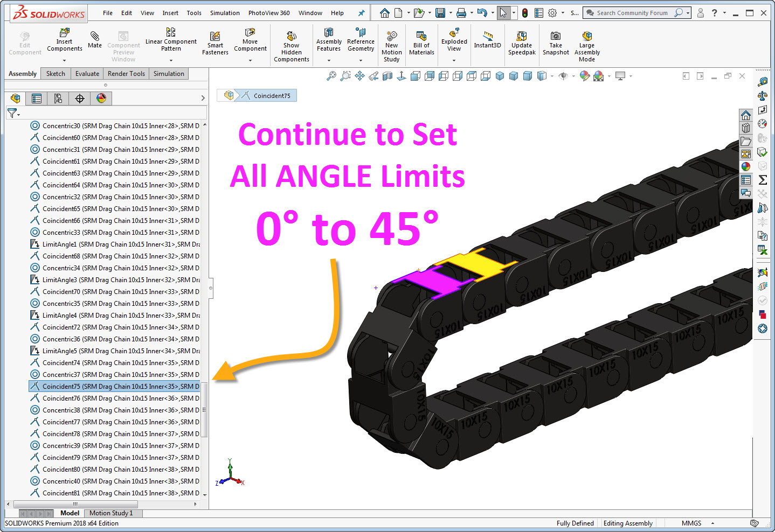Screen dimensions: 775x532
Task: Expand the Reference Geometry dropdown arrow
Action: click(x=361, y=60)
